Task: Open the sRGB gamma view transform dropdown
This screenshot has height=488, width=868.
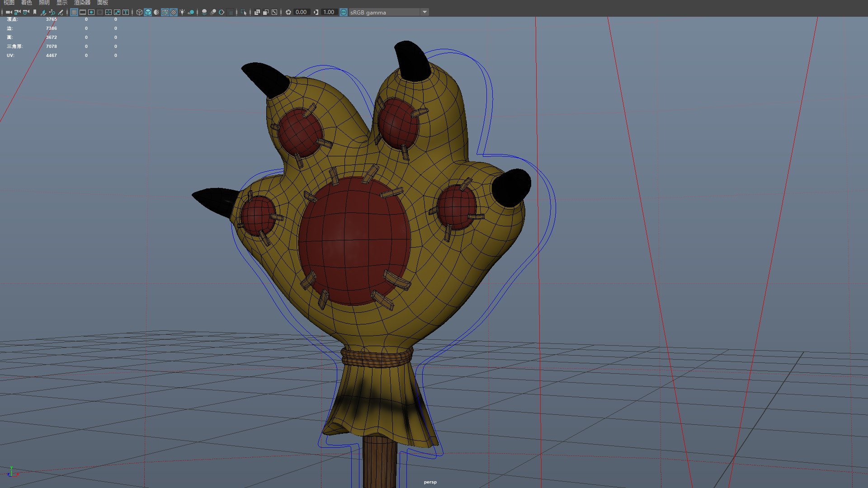Action: tap(425, 12)
